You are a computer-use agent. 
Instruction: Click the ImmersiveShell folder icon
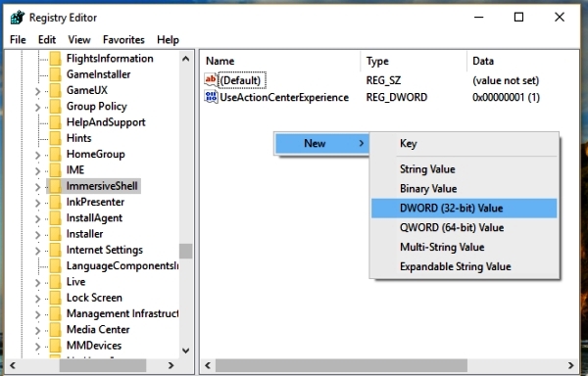[55, 186]
